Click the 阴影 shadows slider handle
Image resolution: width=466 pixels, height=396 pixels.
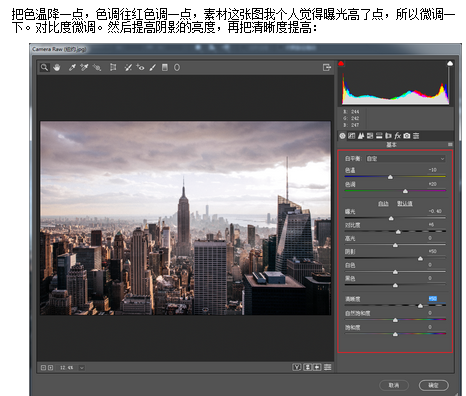pyautogui.click(x=420, y=258)
